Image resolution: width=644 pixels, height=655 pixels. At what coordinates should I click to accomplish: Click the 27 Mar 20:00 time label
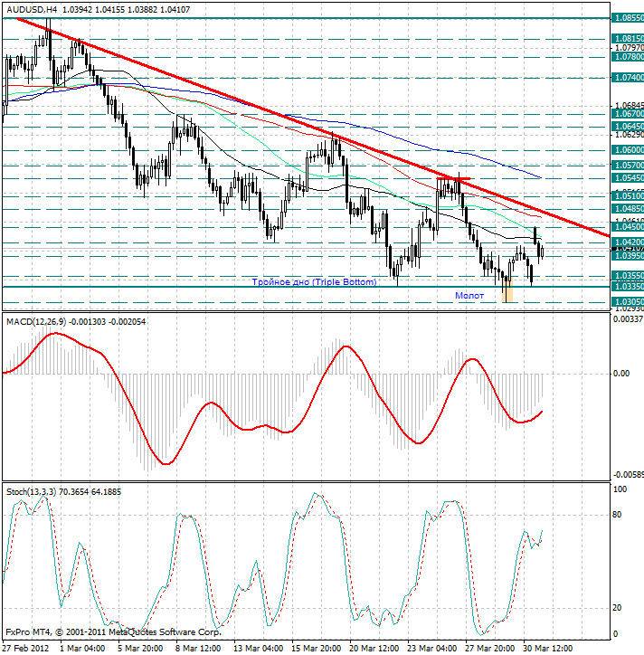point(490,649)
